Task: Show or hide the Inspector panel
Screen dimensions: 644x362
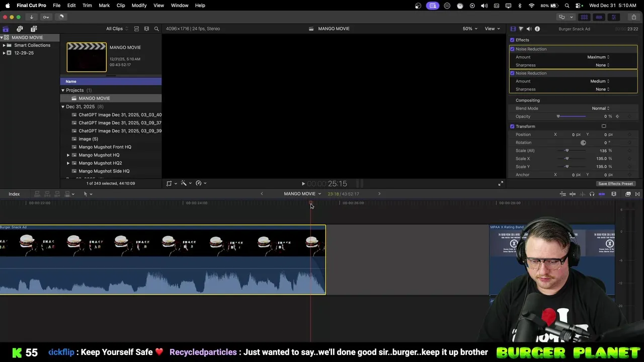Action: (613, 17)
